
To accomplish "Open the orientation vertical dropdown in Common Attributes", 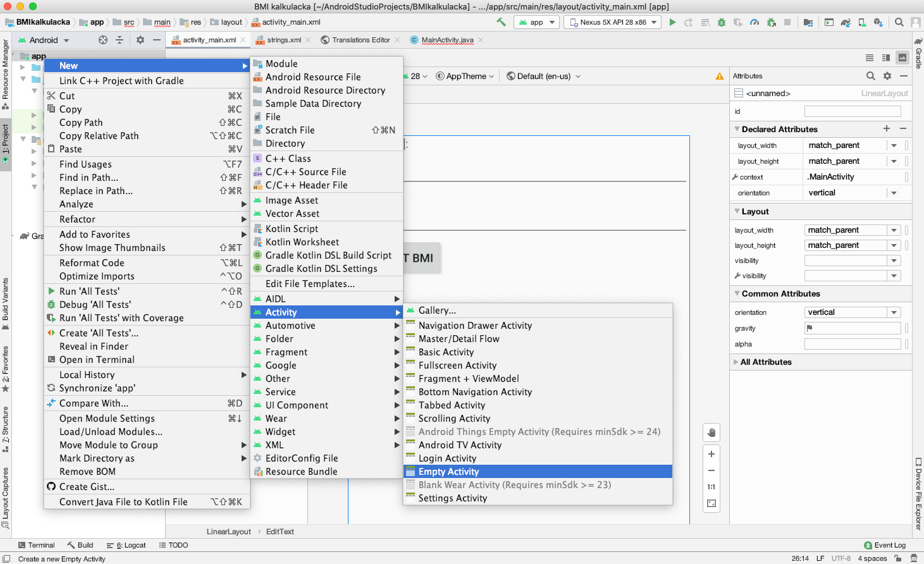I will tap(894, 312).
